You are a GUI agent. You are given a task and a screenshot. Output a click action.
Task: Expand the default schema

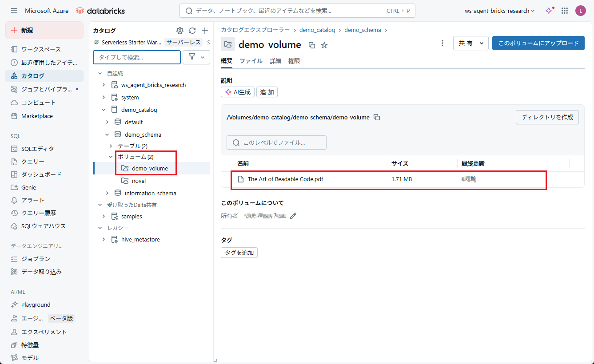(107, 122)
